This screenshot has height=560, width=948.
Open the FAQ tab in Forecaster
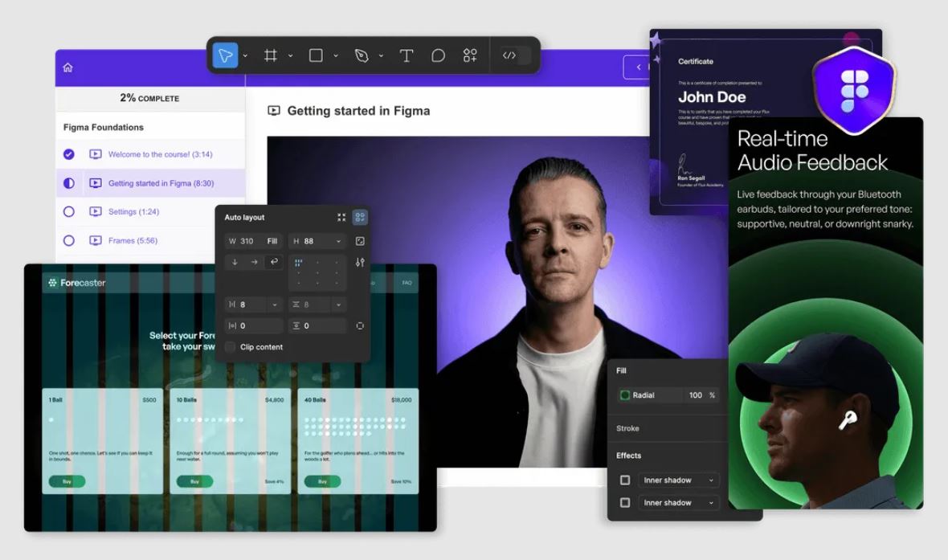(x=407, y=283)
